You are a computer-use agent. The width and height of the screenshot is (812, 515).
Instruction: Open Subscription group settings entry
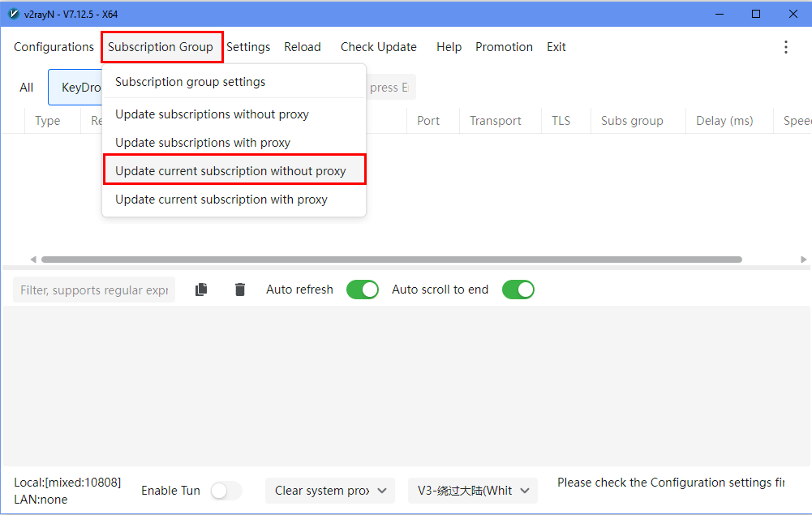point(191,82)
